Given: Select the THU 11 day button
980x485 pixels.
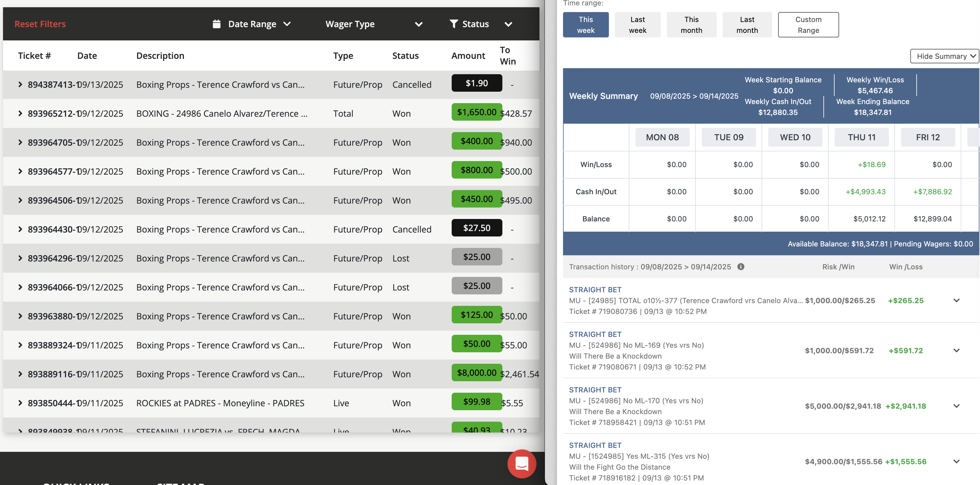Looking at the screenshot, I should click(x=861, y=137).
